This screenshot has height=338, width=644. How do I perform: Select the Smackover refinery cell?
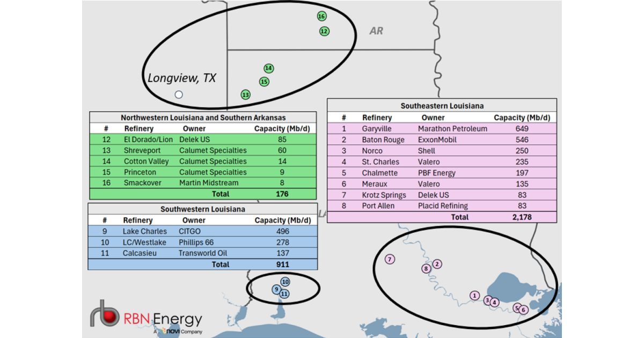pos(143,183)
